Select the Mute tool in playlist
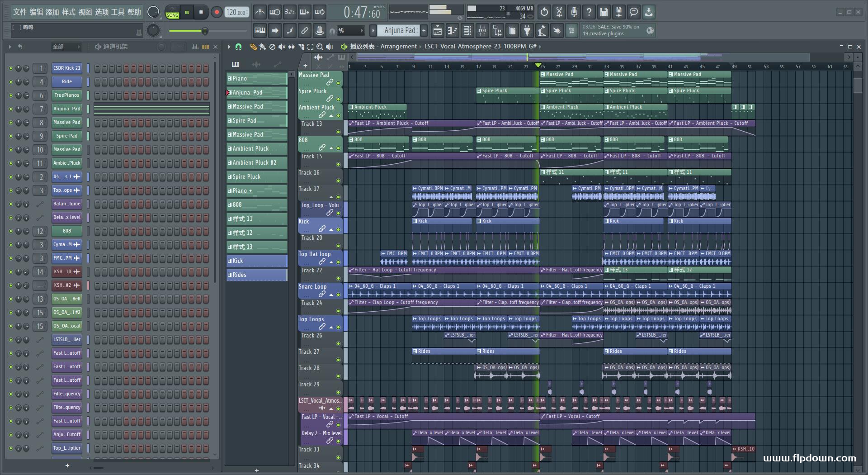 282,47
